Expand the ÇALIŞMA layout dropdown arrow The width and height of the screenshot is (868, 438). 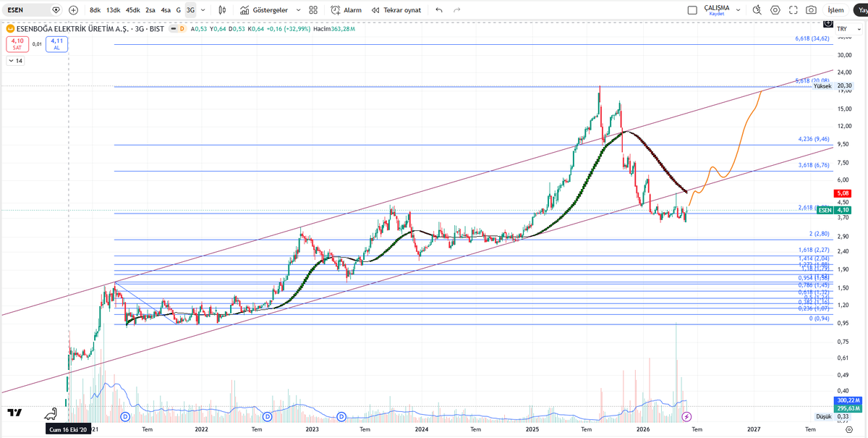coord(736,10)
